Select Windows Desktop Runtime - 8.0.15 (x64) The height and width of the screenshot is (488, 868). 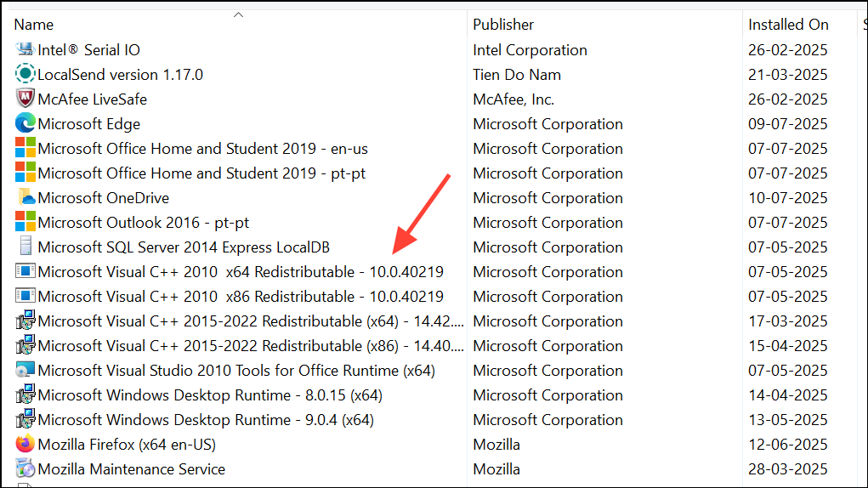click(210, 395)
